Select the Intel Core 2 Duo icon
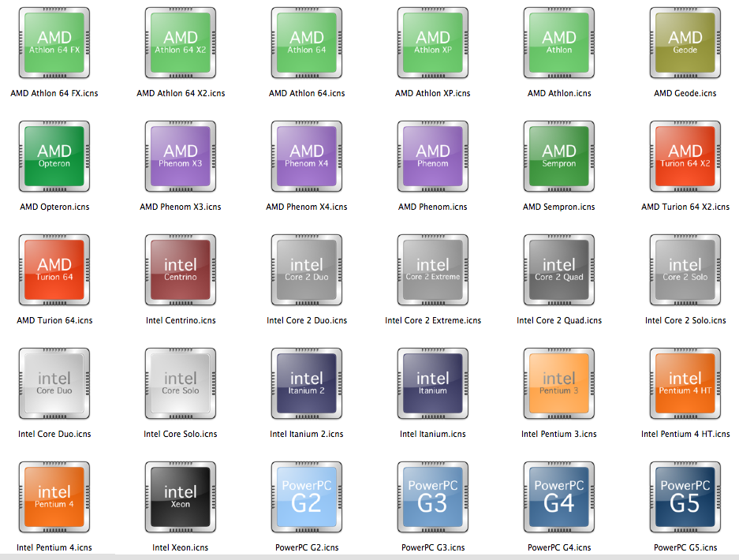739x560 pixels. pyautogui.click(x=307, y=270)
